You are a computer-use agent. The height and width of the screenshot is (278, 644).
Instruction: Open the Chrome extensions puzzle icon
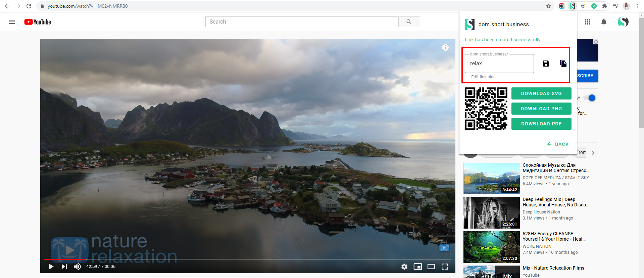coord(605,6)
